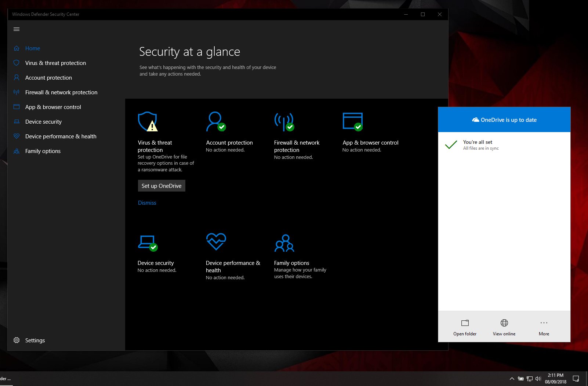Click the antenna icon beside Firewall & network protection
The width and height of the screenshot is (588, 386).
(x=17, y=92)
